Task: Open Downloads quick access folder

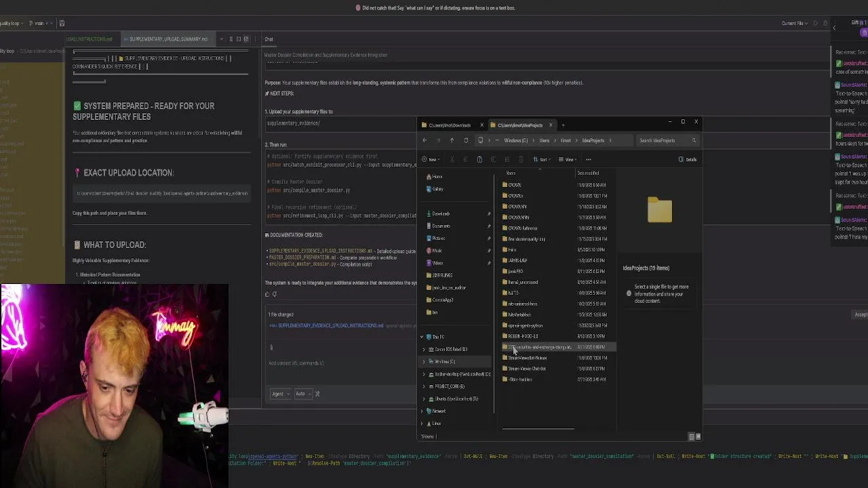Action: point(441,213)
